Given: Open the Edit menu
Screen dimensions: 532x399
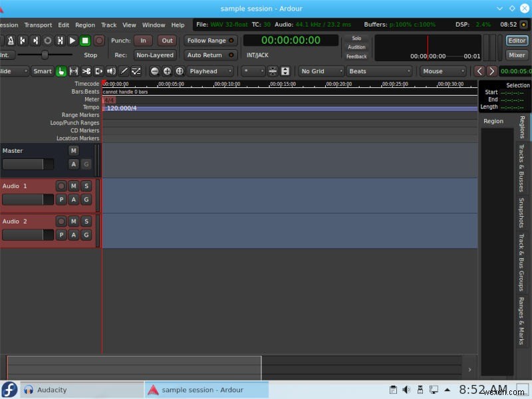Looking at the screenshot, I should [x=63, y=25].
